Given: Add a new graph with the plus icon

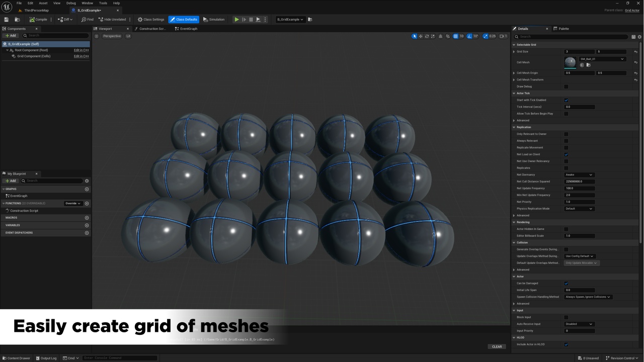Looking at the screenshot, I should click(87, 189).
